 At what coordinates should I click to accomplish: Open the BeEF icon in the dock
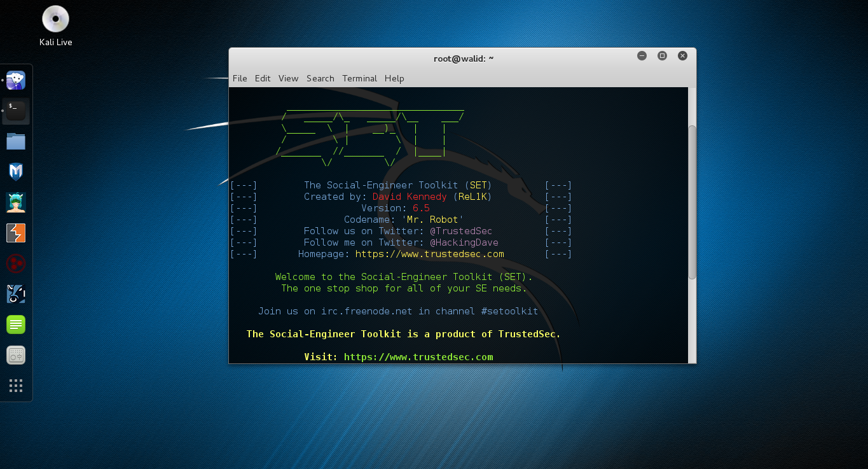click(x=16, y=294)
